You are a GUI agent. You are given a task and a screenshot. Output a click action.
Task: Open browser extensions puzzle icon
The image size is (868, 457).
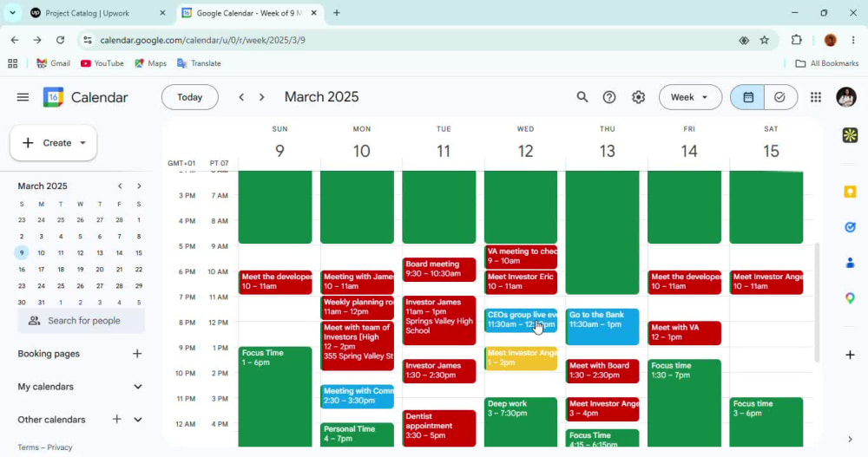[796, 40]
